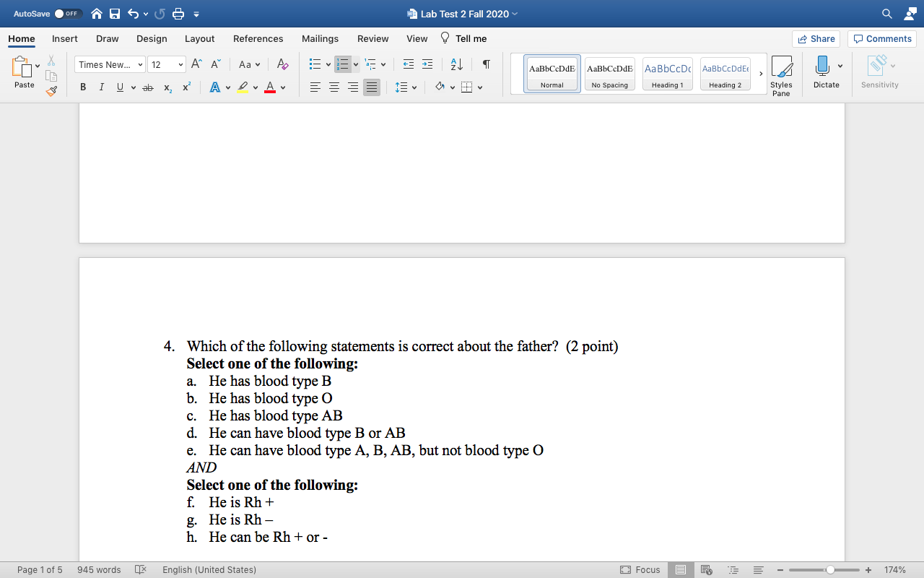
Task: Click the Paste clipboard icon
Action: (23, 69)
